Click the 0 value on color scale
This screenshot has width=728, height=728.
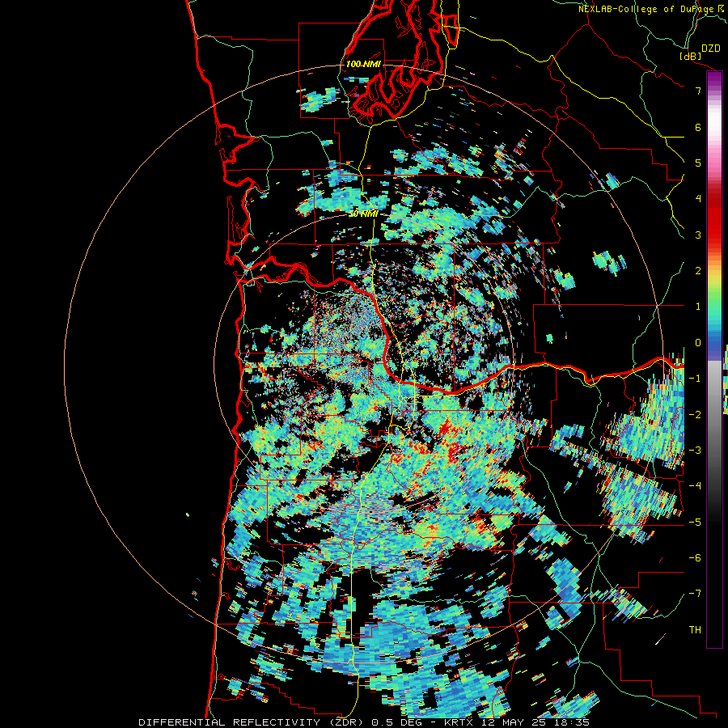(698, 343)
